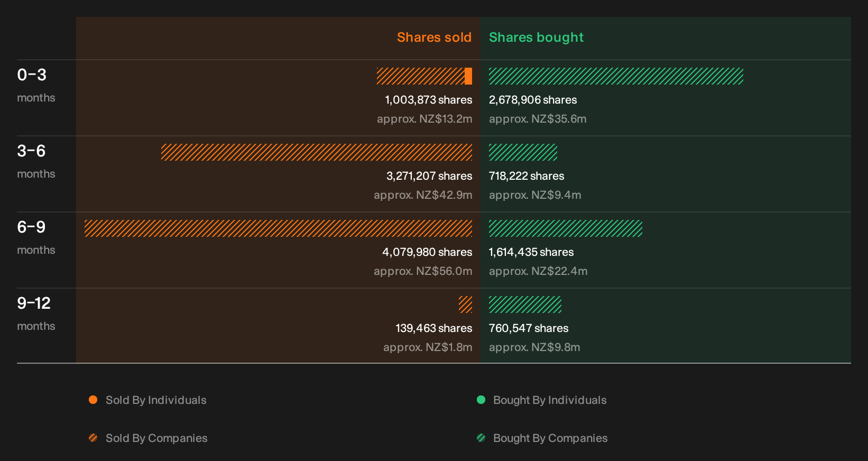The height and width of the screenshot is (461, 868).
Task: Select the Sold By Individuals legend label
Action: coord(156,400)
